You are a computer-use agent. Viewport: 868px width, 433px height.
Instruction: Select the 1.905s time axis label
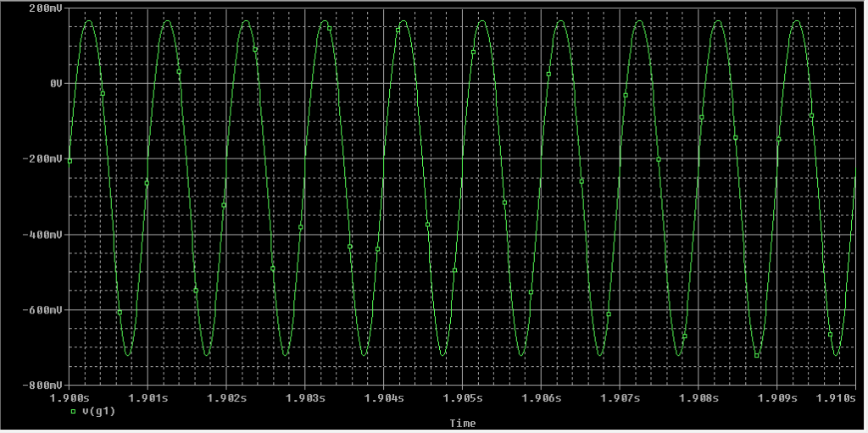click(x=463, y=397)
